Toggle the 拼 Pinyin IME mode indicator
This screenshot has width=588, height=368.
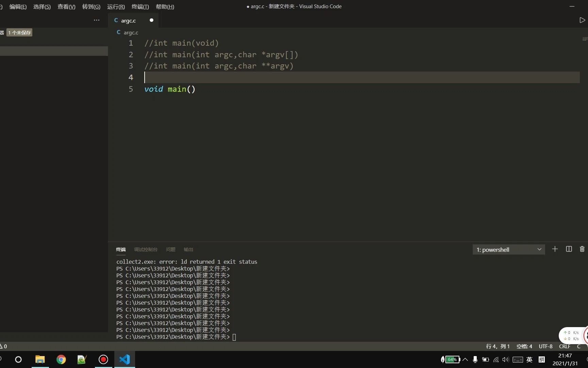point(542,359)
